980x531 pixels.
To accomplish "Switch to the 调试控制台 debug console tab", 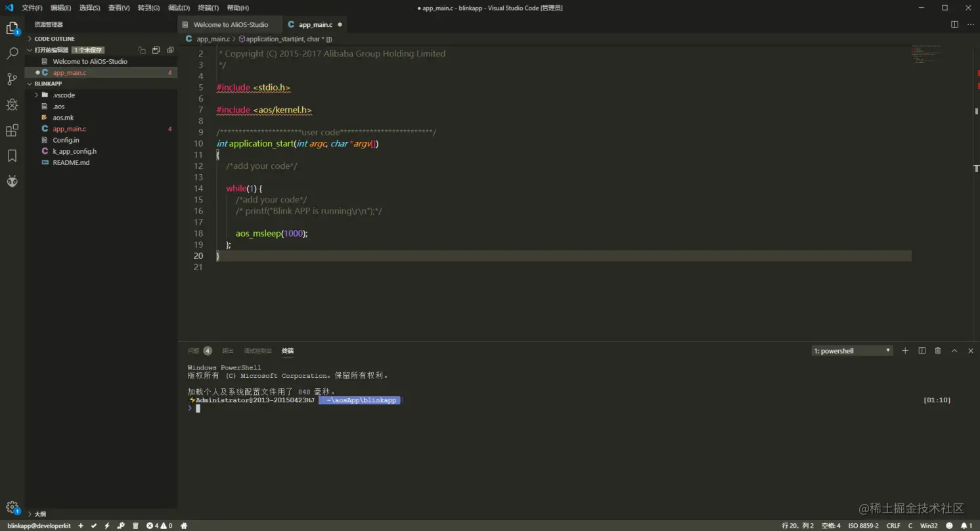I will tap(257, 351).
